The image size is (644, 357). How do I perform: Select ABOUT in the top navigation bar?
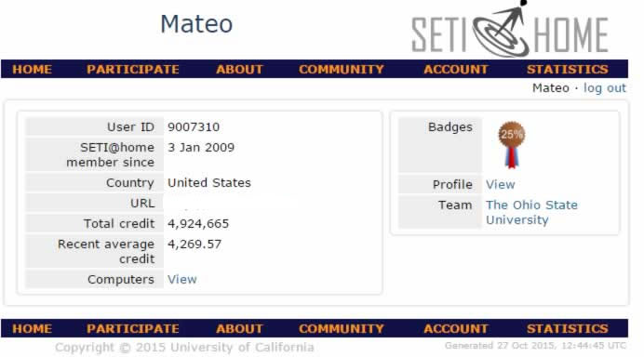[239, 69]
